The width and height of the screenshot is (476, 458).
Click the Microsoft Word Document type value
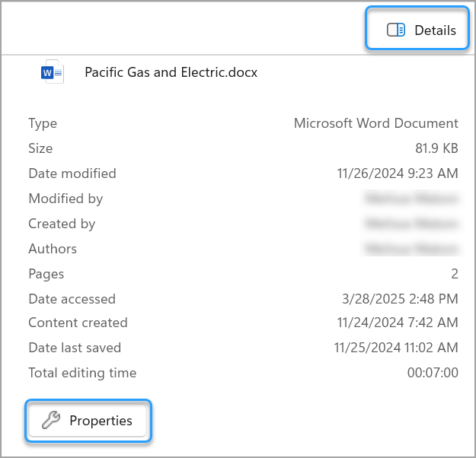click(x=375, y=123)
